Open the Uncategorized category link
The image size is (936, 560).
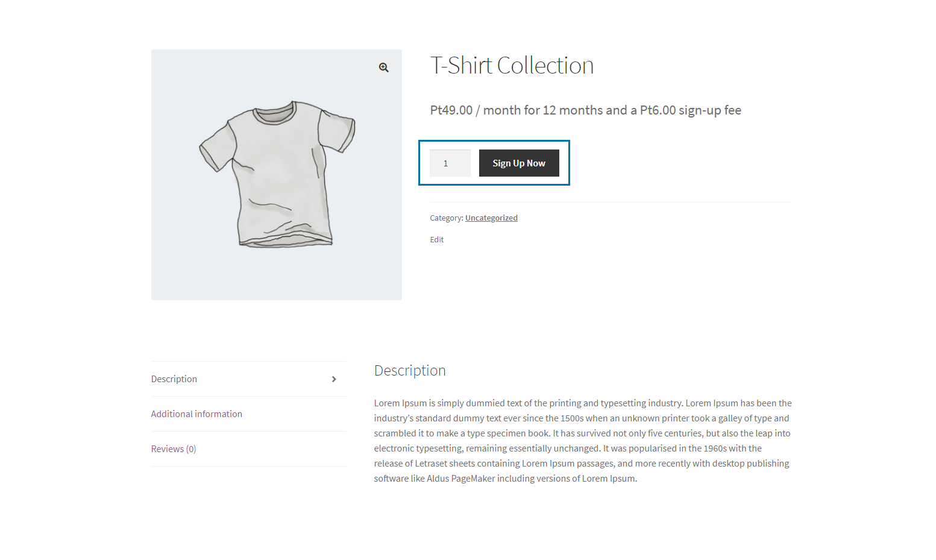(491, 218)
